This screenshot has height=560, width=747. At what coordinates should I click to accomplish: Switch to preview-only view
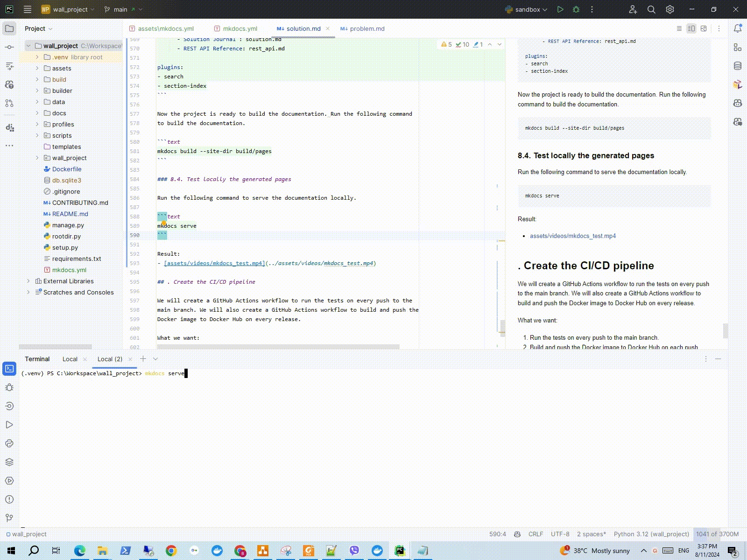click(704, 28)
